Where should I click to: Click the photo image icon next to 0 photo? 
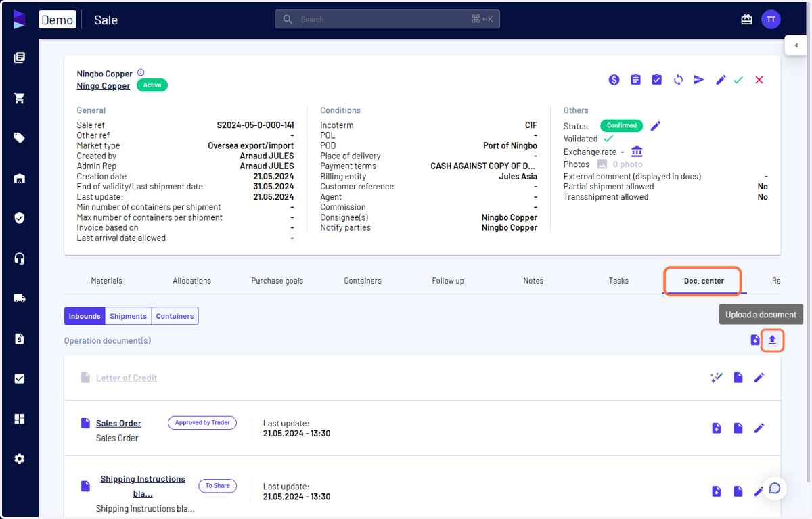602,164
